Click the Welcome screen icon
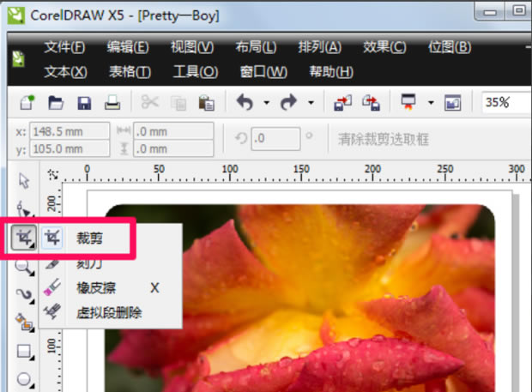Viewport: 532px width, 392px height. pos(453,103)
